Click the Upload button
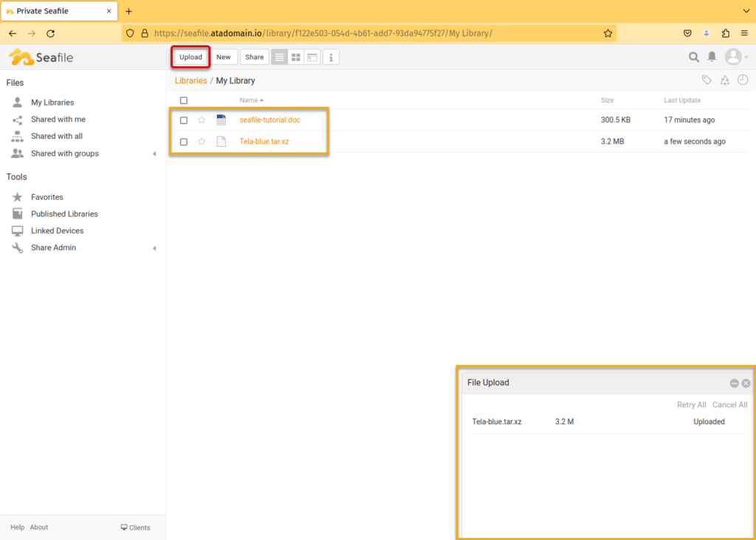Image resolution: width=756 pixels, height=540 pixels. pos(190,57)
